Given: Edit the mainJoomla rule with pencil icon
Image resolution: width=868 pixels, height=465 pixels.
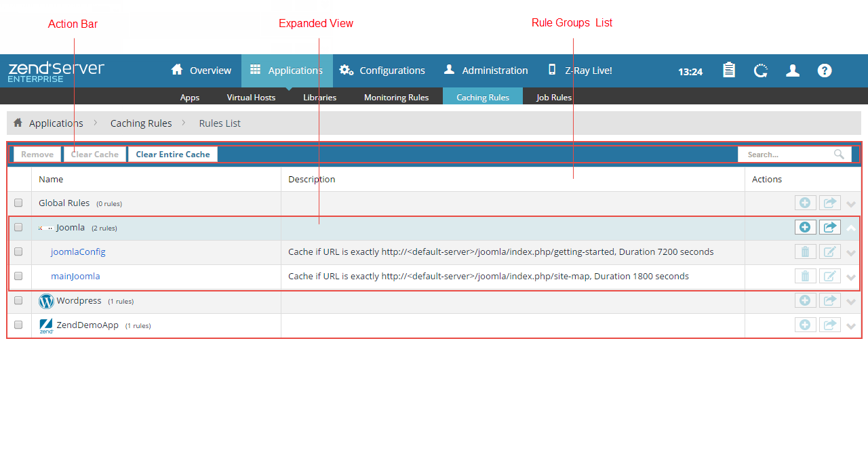Looking at the screenshot, I should [830, 277].
